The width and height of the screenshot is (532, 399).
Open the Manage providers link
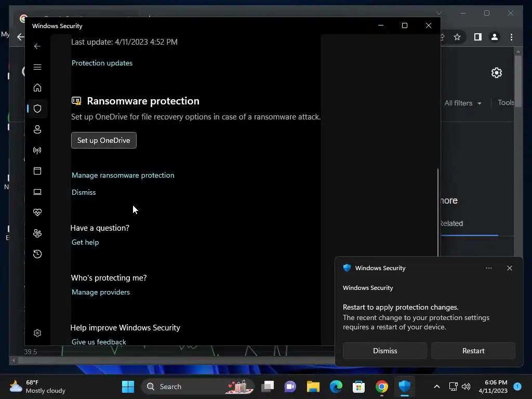(x=101, y=292)
